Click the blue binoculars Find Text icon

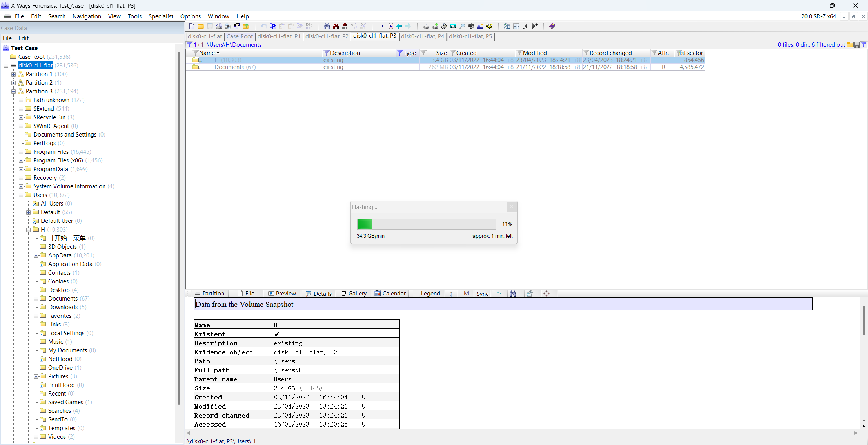[x=327, y=26]
